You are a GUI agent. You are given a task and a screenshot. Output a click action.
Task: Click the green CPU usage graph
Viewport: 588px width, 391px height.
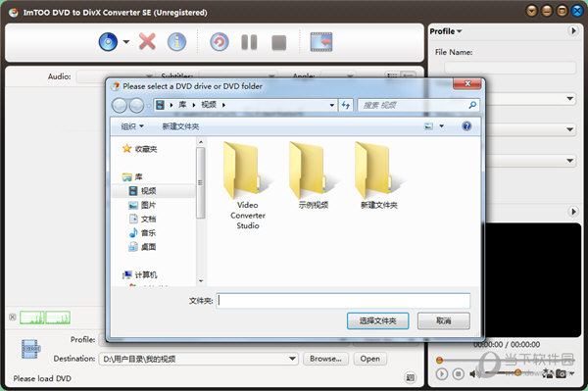tap(45, 318)
